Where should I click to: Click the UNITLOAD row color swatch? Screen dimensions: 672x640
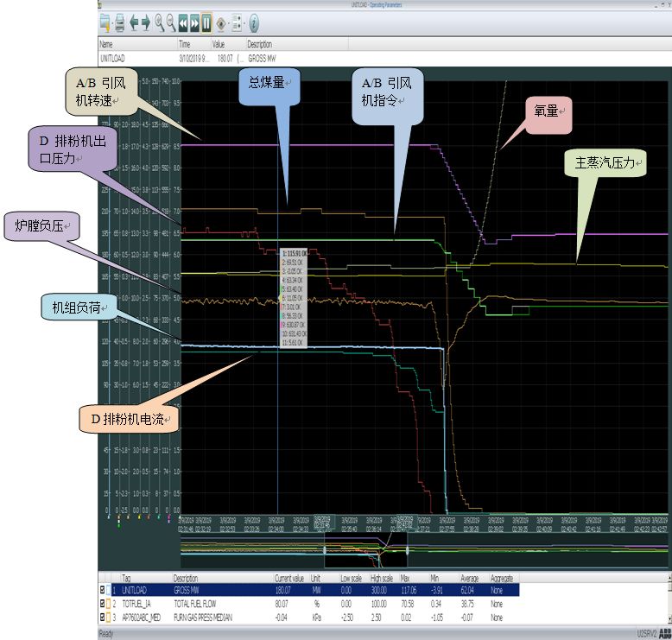pyautogui.click(x=109, y=590)
